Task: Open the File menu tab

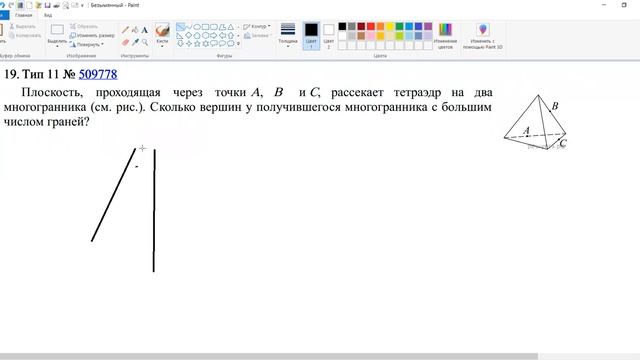Action: point(3,15)
